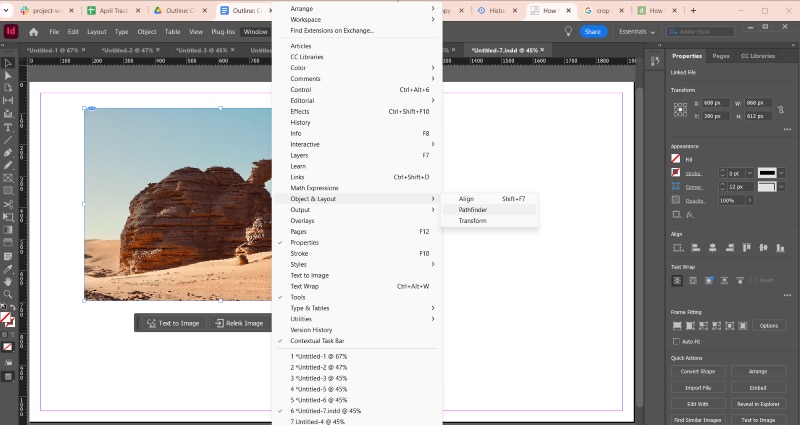The width and height of the screenshot is (800, 425).
Task: Select the Page tool
Action: pyautogui.click(x=8, y=88)
